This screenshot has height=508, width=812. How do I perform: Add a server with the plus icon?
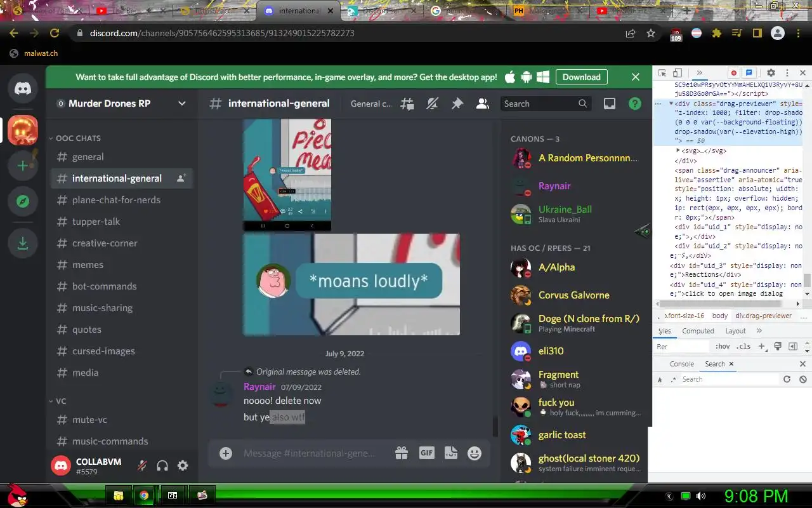(23, 166)
